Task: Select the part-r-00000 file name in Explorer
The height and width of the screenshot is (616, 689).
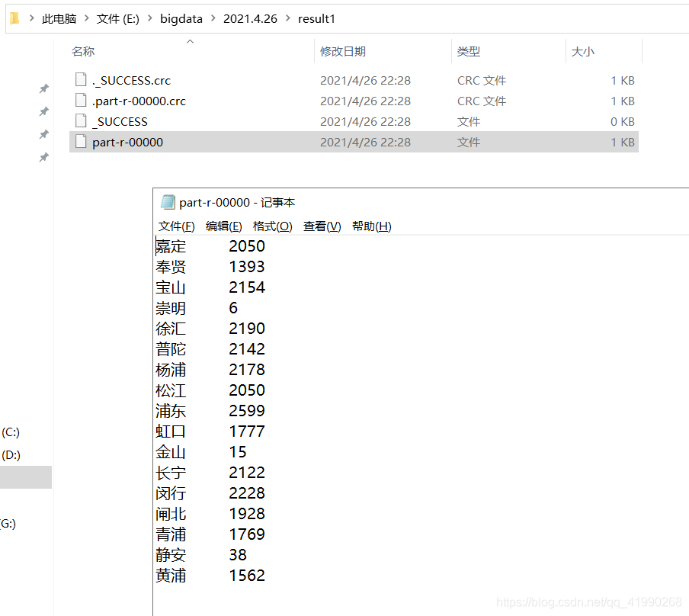Action: [127, 143]
